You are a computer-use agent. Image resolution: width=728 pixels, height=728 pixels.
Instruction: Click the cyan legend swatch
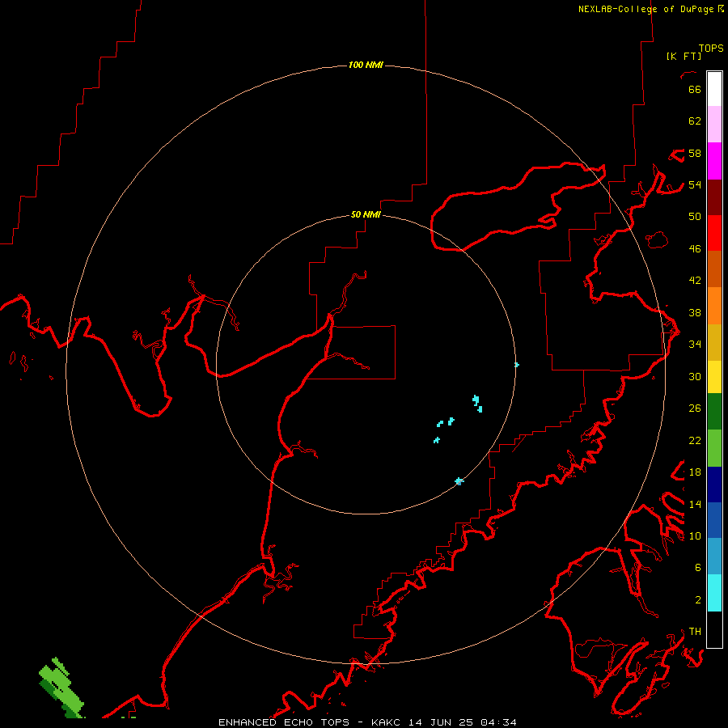pos(714,593)
